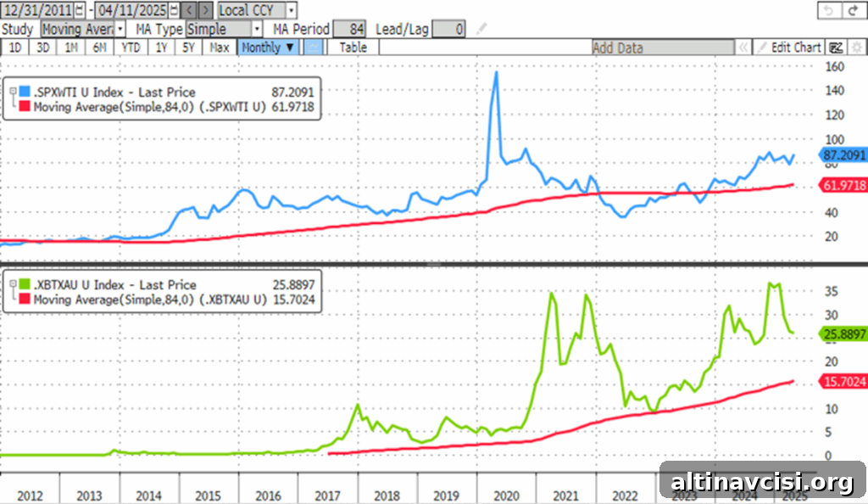Screen dimensions: 868x504
Task: Click Moving Average (.XBTXAU U) legend entry
Action: tap(150, 299)
